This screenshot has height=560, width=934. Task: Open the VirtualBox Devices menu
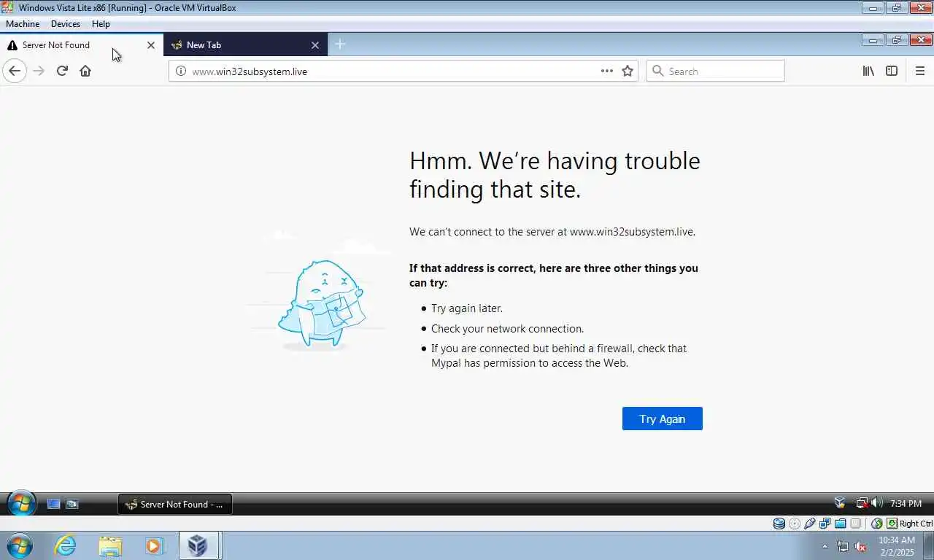click(66, 24)
